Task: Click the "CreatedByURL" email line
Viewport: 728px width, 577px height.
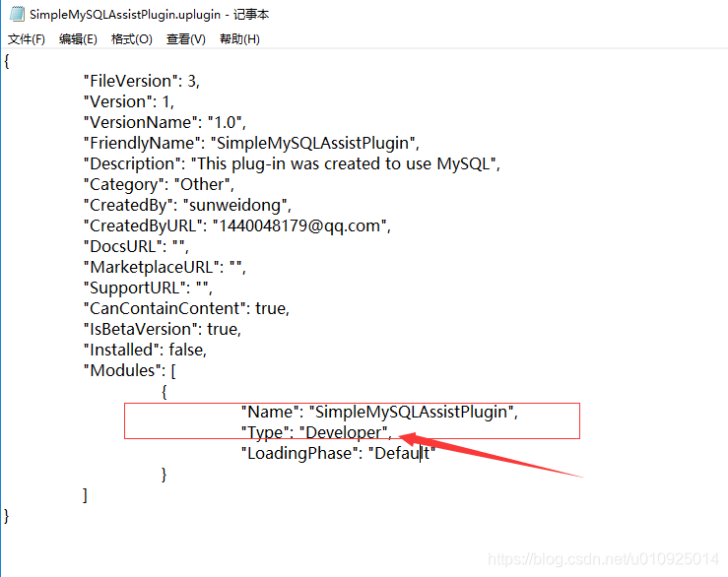Action: point(236,226)
